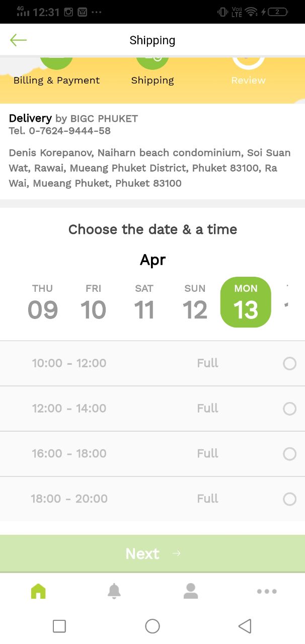Choose Sunday 12 delivery date
This screenshot has height=644, width=305.
[x=195, y=302]
